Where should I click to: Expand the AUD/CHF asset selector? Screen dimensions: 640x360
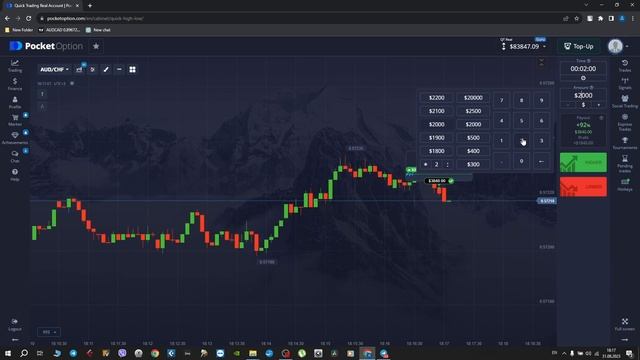click(54, 69)
